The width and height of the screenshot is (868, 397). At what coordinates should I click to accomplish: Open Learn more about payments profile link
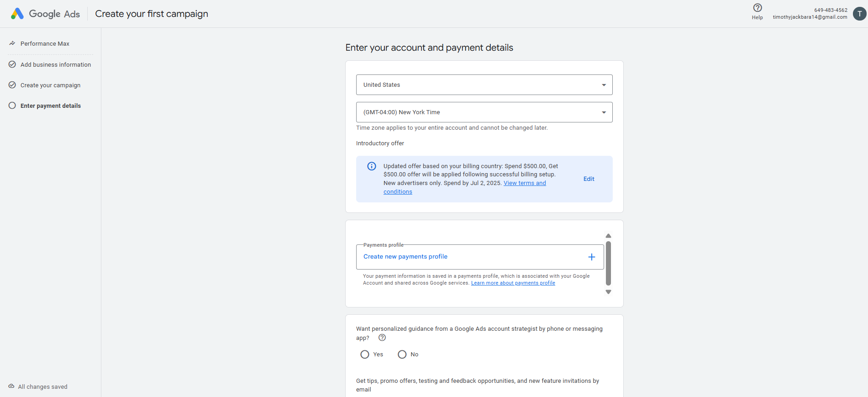tap(513, 283)
